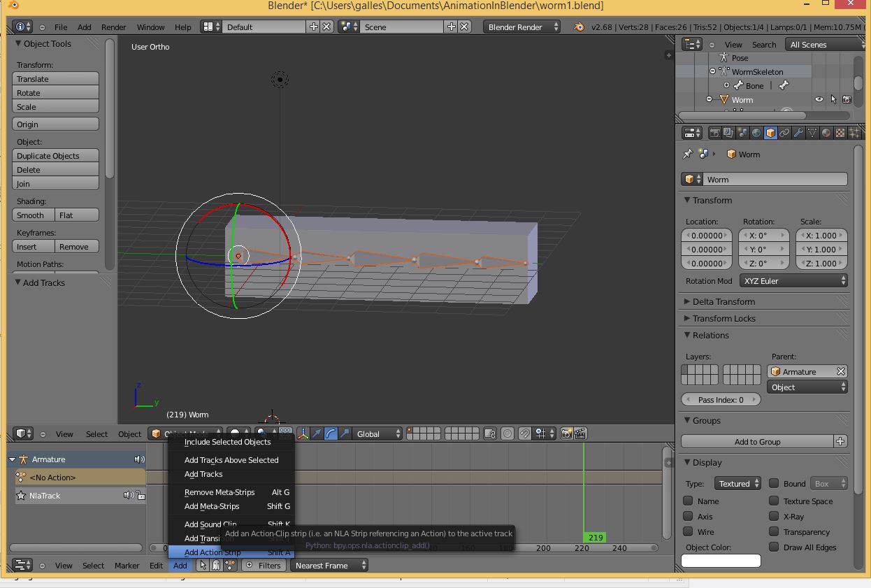Click the pin icon in properties header
Viewport: 871px width, 588px height.
pyautogui.click(x=688, y=154)
